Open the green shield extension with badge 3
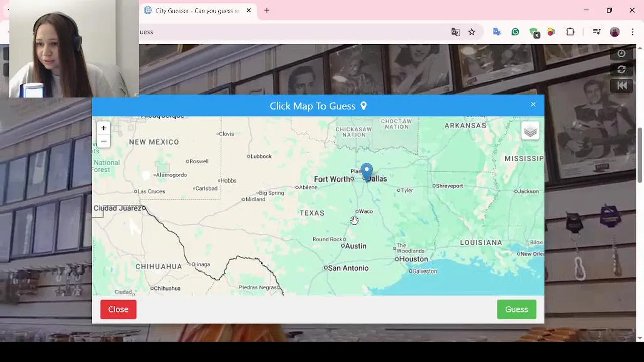The image size is (644, 362). coord(534,32)
